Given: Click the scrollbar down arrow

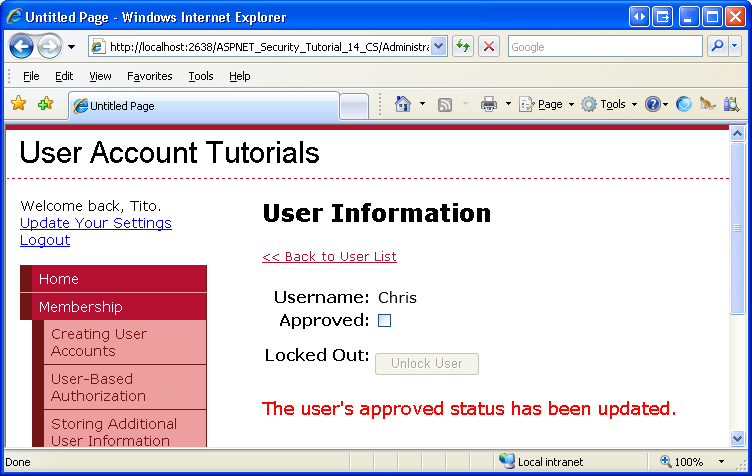Looking at the screenshot, I should [x=737, y=438].
